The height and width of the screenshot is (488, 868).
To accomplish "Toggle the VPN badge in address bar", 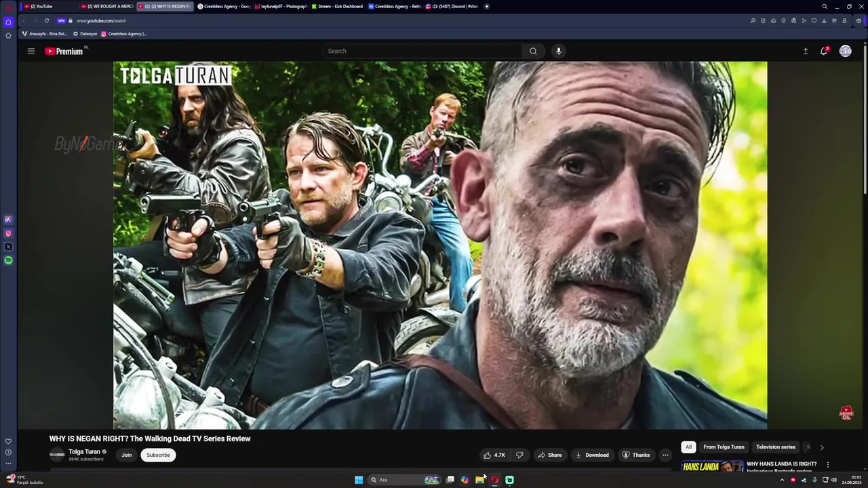I will 61,20.
